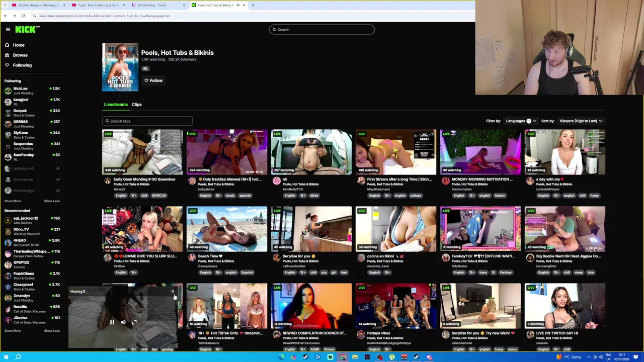Open the weather widget showing 1°C Sunny

pos(569,357)
